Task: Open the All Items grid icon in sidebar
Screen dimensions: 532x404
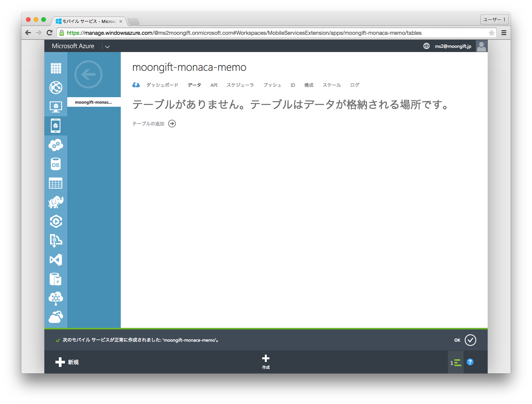Action: click(x=56, y=68)
